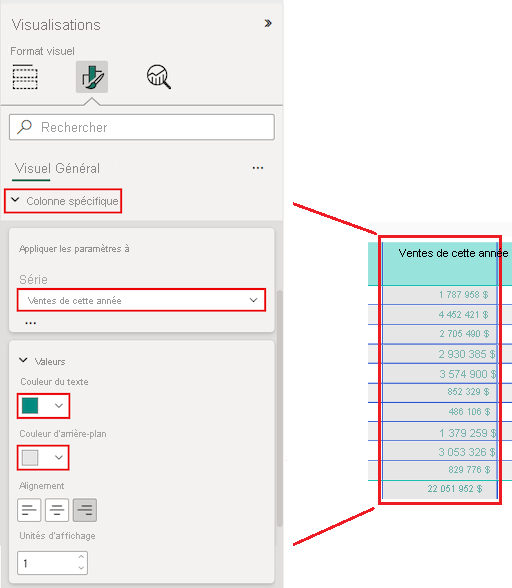The image size is (512, 588).
Task: Set alignment to right
Action: click(85, 510)
